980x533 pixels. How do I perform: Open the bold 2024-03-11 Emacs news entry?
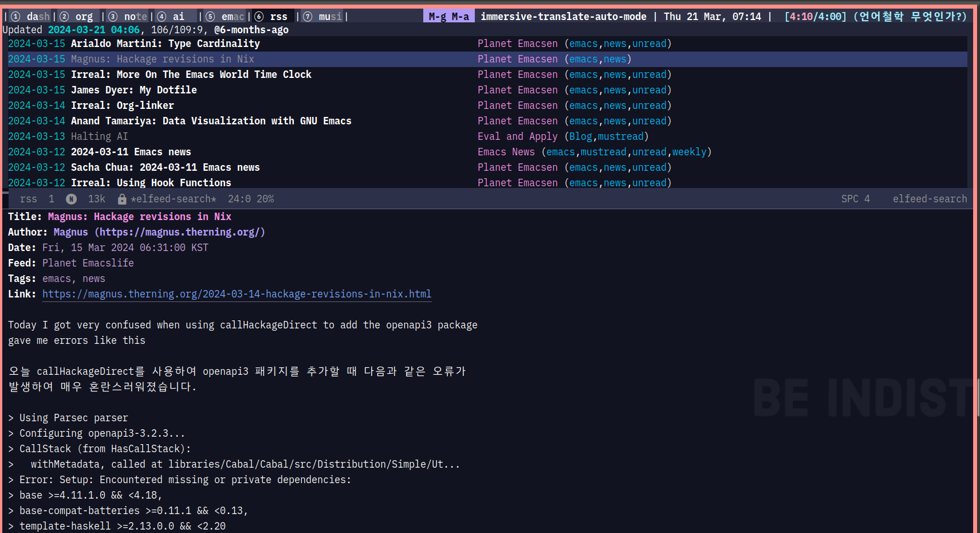[x=131, y=152]
